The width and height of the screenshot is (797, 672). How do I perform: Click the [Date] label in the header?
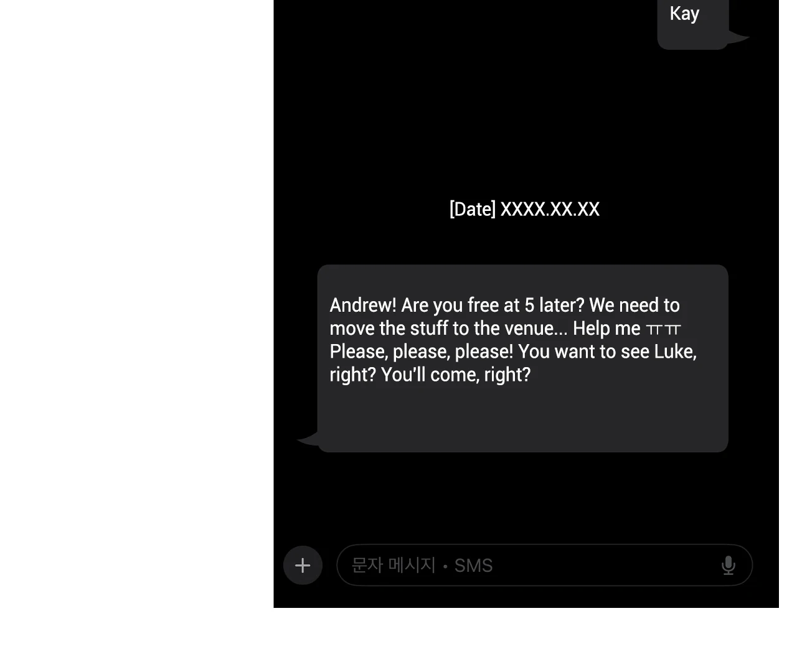pos(473,209)
